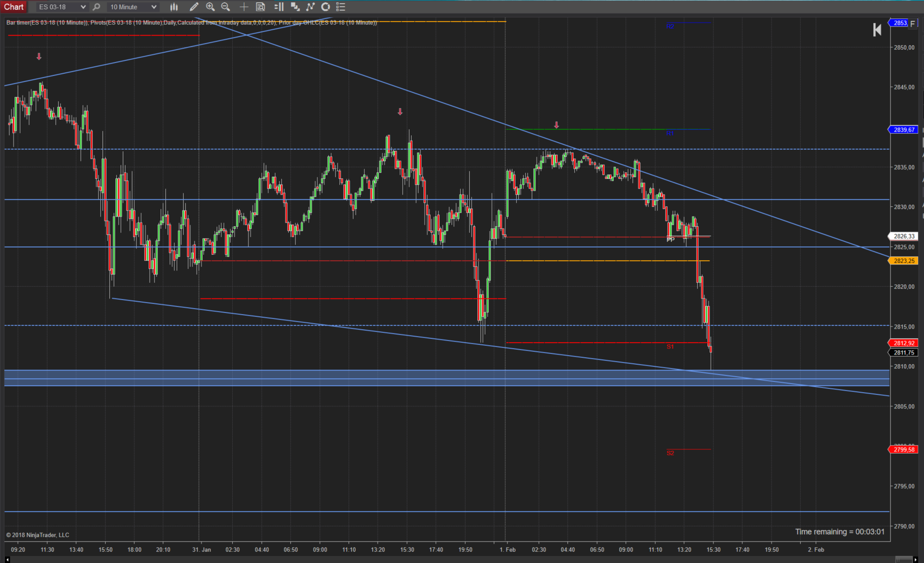Image resolution: width=924 pixels, height=563 pixels.
Task: Click the horizontal scrollbar thumb at bottom right
Action: pos(904,560)
